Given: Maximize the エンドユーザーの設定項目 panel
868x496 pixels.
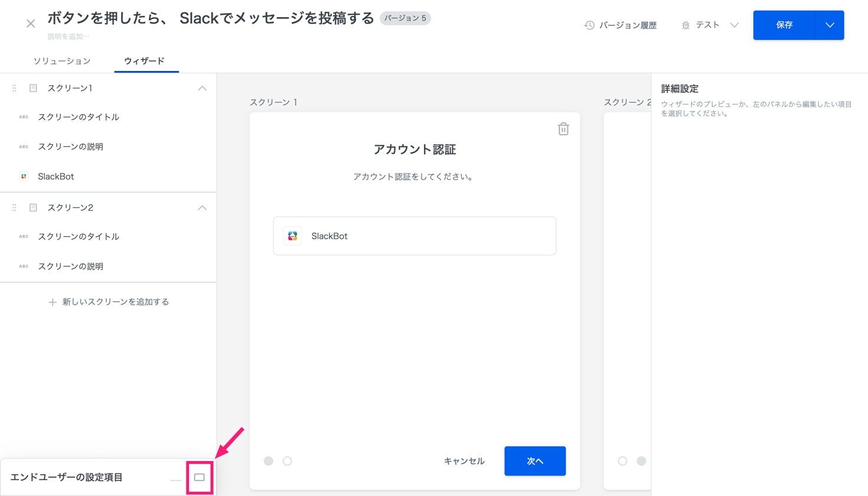Looking at the screenshot, I should pos(200,477).
